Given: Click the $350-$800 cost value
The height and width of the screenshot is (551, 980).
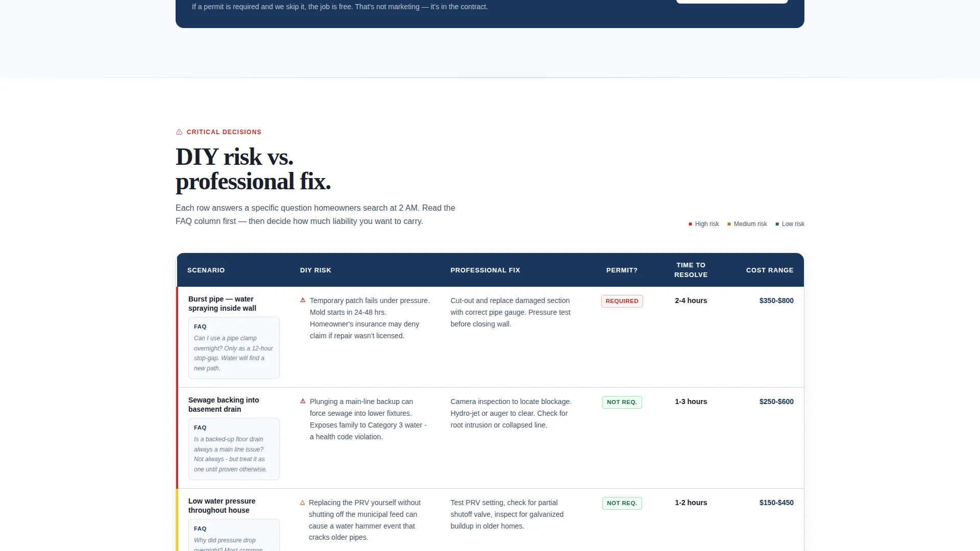Looking at the screenshot, I should coord(776,300).
